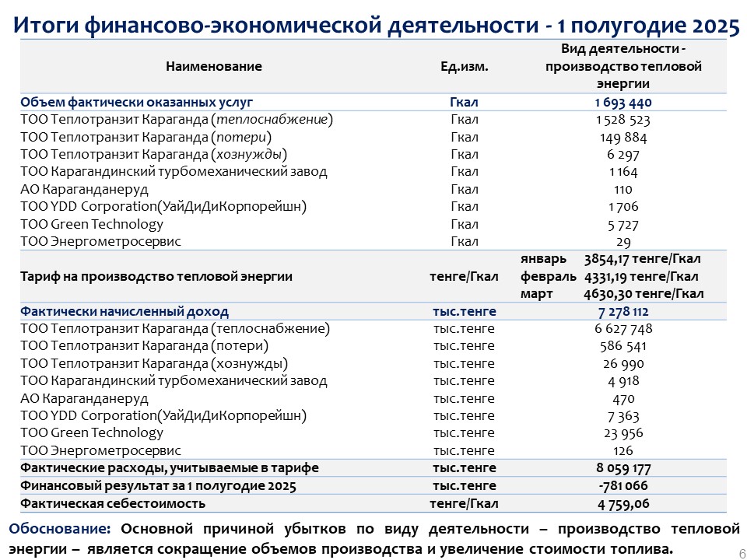The height and width of the screenshot is (560, 747).
Task: Select the losses income value "586 541"
Action: [x=623, y=346]
